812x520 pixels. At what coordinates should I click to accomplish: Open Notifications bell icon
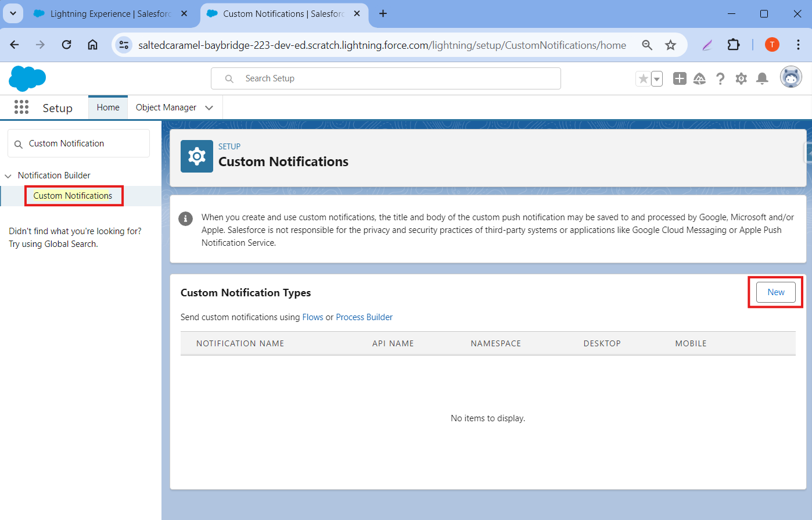(762, 78)
